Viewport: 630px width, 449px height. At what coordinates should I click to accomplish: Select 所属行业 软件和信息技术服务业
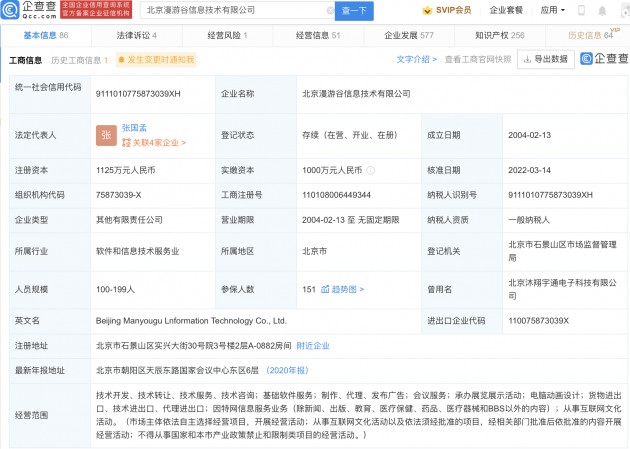tap(137, 251)
